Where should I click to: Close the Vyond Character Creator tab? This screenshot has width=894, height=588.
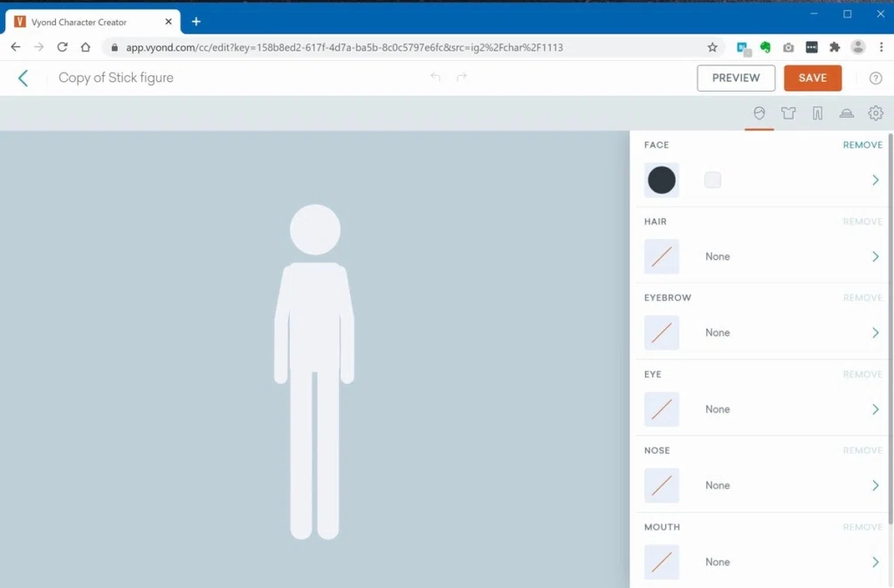(x=168, y=22)
